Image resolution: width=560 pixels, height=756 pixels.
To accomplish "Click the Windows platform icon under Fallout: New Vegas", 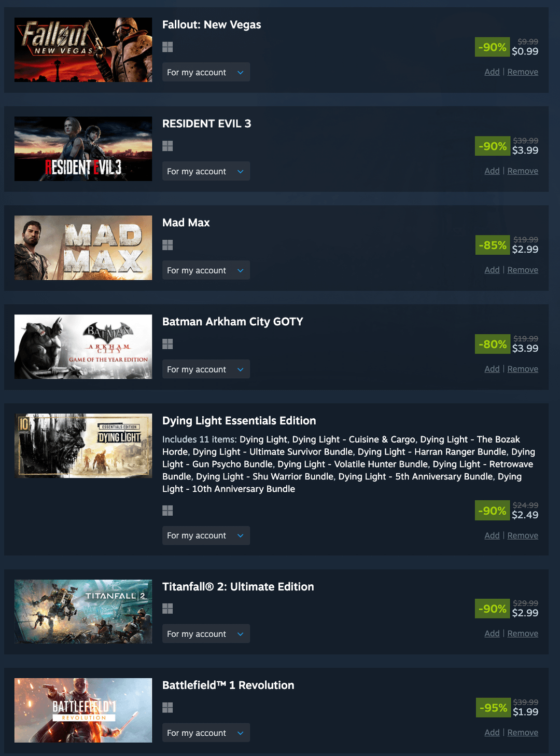I will tap(167, 47).
